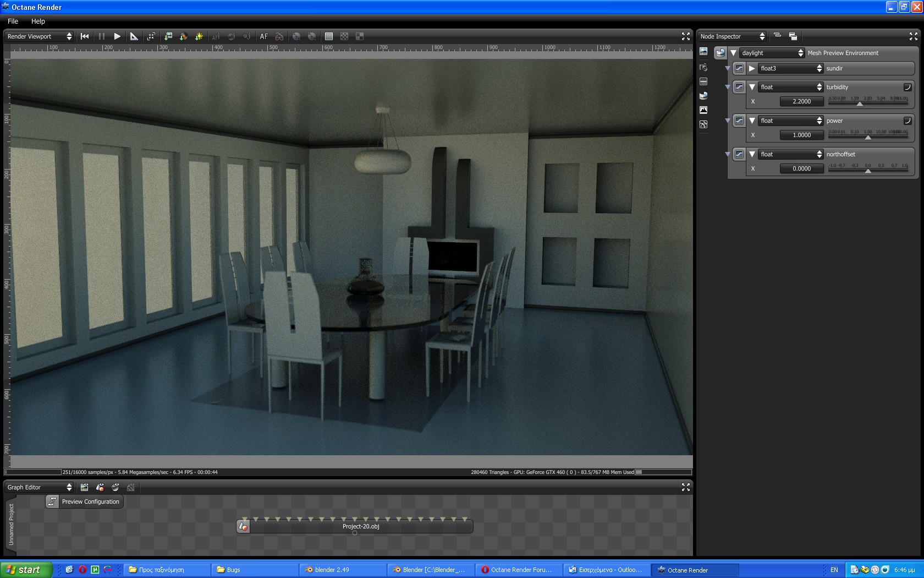Image resolution: width=924 pixels, height=578 pixels.
Task: Collapse the power parameter
Action: tap(752, 121)
